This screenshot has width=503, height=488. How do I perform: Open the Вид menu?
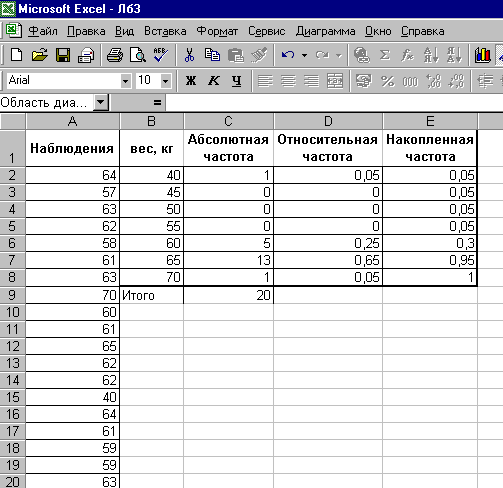point(124,31)
